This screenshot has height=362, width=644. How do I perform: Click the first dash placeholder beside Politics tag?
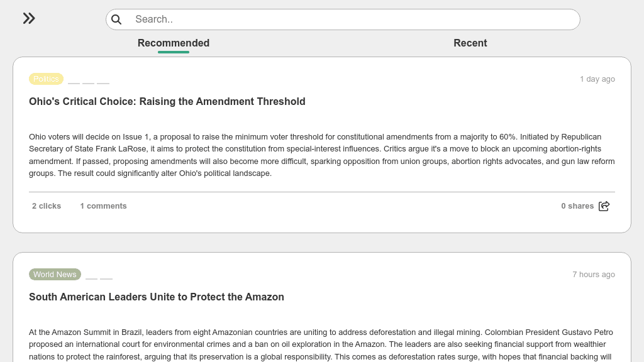tap(74, 83)
